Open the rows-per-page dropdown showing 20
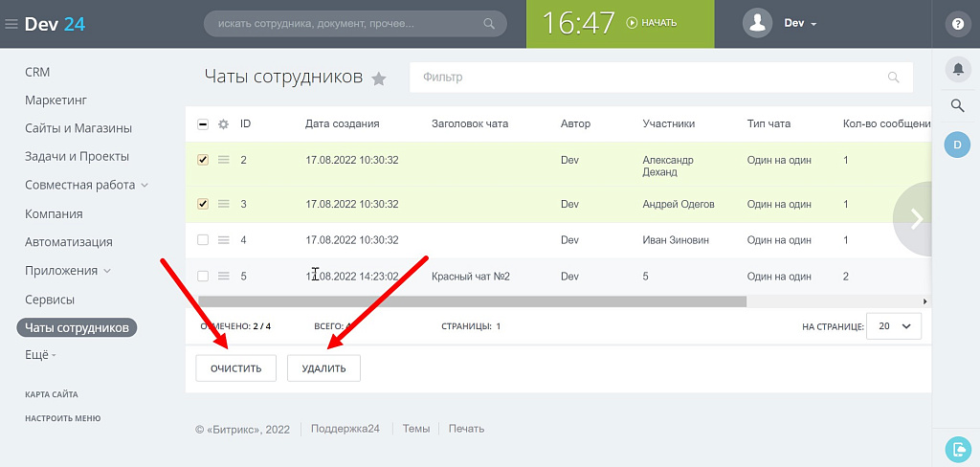The image size is (980, 467). pyautogui.click(x=894, y=326)
